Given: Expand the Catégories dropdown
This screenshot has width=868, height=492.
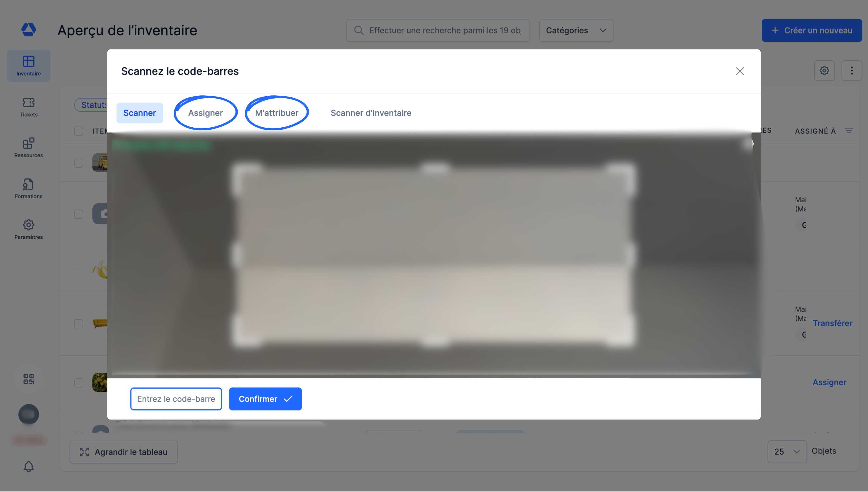Looking at the screenshot, I should [576, 31].
